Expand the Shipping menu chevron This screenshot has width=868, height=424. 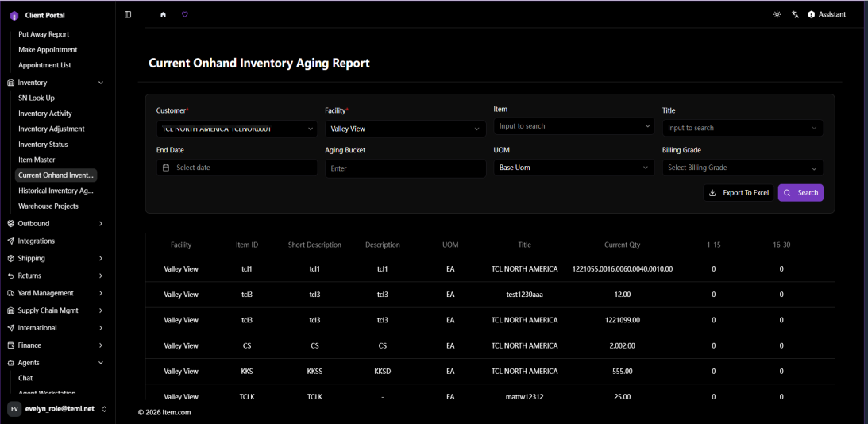pos(101,259)
